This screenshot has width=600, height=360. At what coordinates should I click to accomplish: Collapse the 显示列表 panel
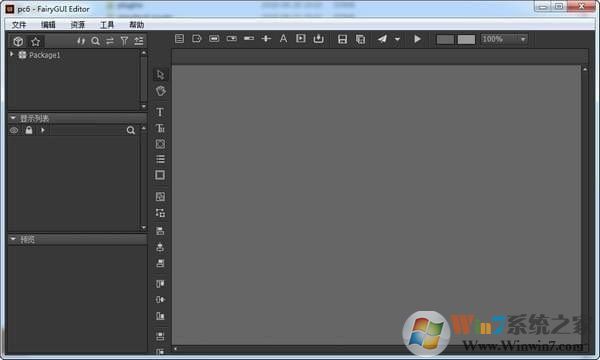[x=13, y=118]
